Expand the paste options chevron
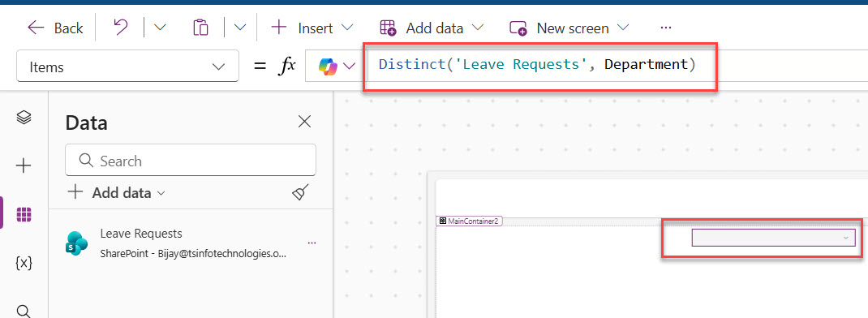 click(240, 28)
